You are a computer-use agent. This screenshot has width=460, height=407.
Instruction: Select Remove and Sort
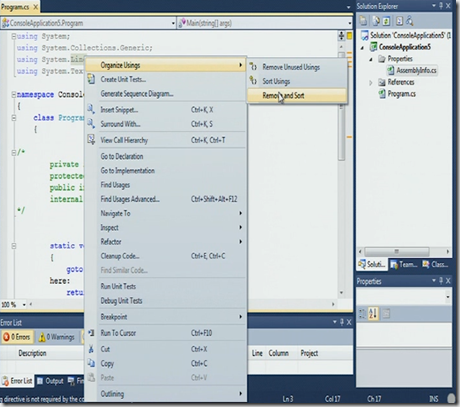tap(297, 95)
